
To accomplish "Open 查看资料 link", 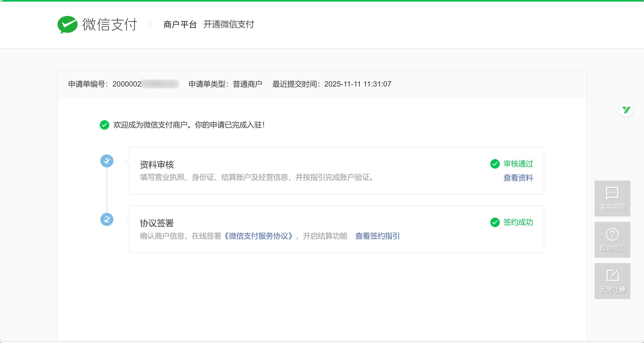I will 518,178.
